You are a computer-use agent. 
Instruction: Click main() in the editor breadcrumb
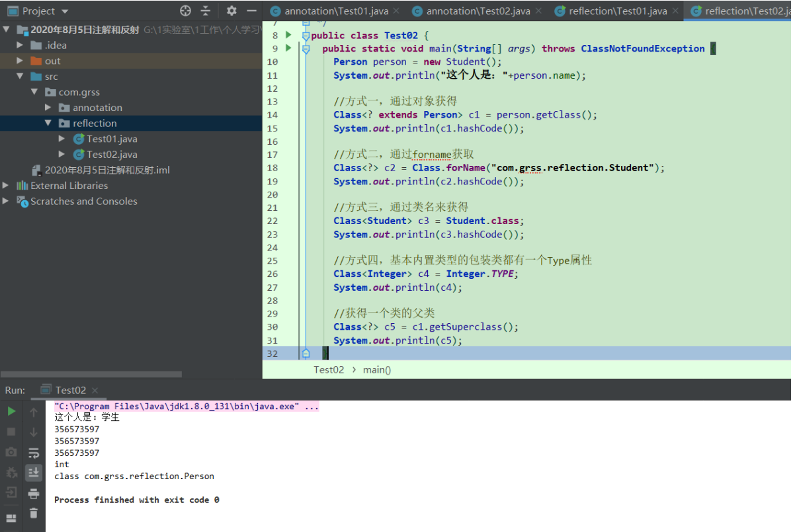(x=377, y=370)
